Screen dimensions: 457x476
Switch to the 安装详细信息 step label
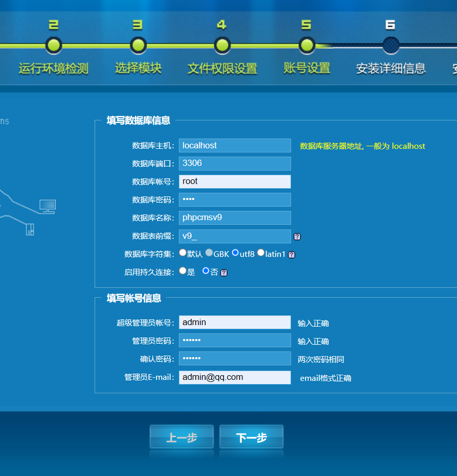pyautogui.click(x=391, y=68)
